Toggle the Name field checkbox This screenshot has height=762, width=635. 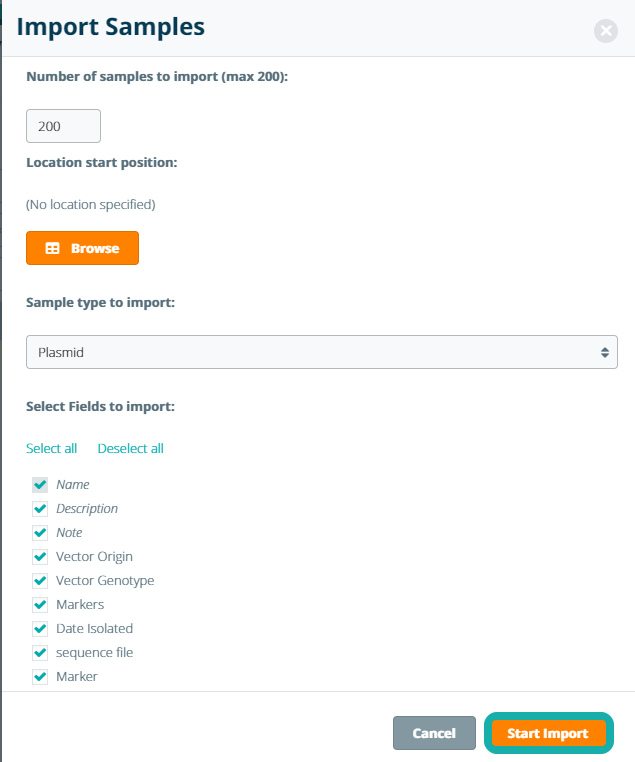pos(40,485)
